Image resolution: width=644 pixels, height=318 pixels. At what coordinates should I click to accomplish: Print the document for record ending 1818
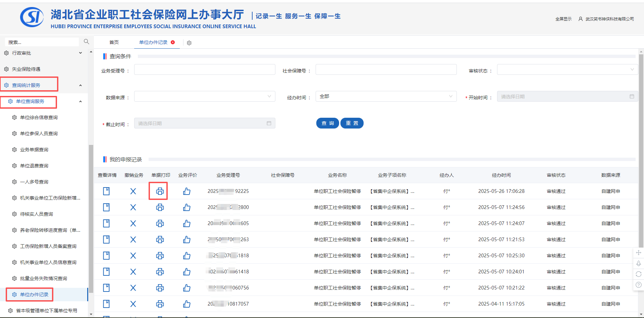pos(160,256)
